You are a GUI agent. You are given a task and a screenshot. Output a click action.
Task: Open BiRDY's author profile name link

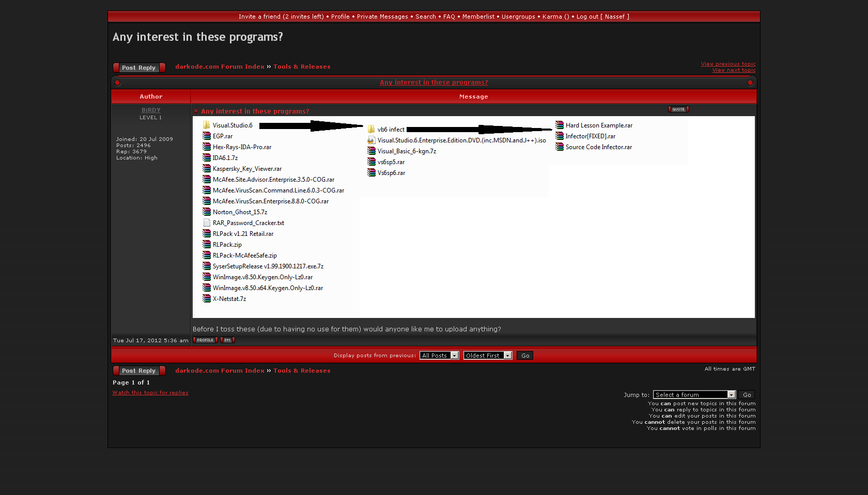point(151,110)
